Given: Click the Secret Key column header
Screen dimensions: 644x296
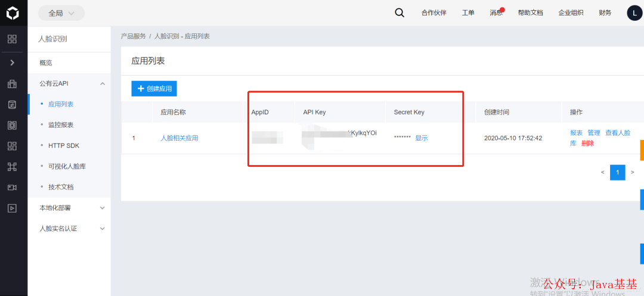Looking at the screenshot, I should click(x=409, y=112).
